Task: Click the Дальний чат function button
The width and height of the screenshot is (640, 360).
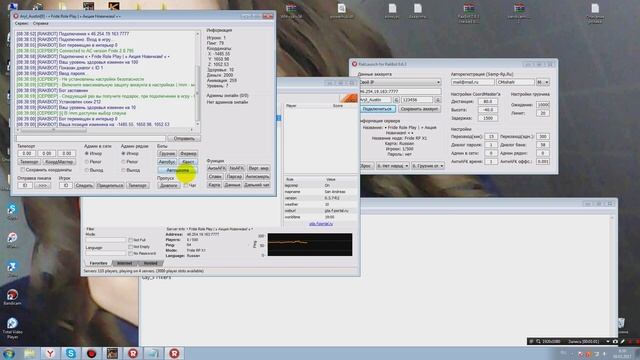Action: tap(257, 185)
